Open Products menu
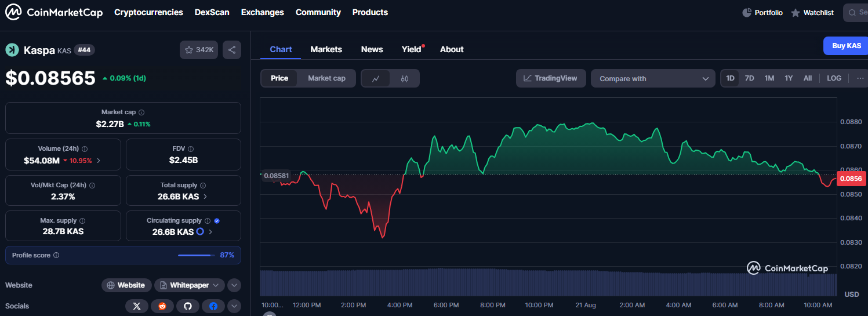The width and height of the screenshot is (868, 316). click(x=370, y=12)
